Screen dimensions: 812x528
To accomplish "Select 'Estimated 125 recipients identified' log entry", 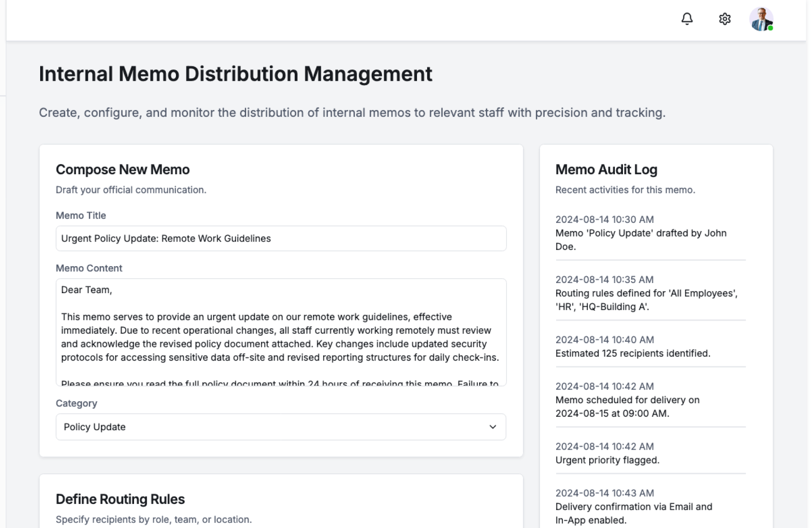I will pyautogui.click(x=633, y=353).
